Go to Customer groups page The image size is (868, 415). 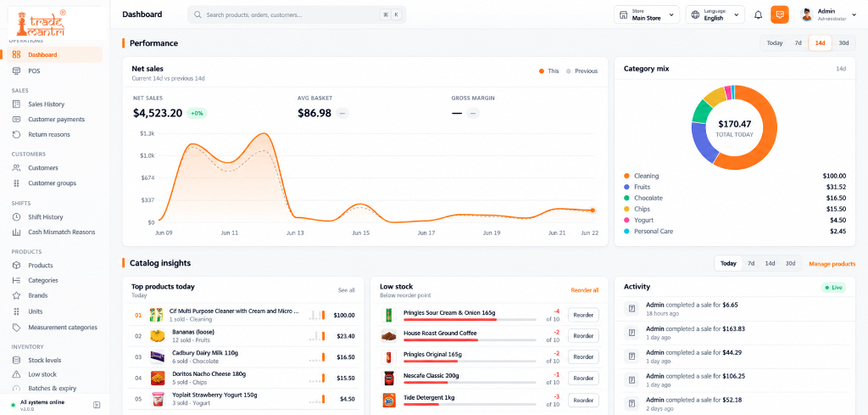51,182
